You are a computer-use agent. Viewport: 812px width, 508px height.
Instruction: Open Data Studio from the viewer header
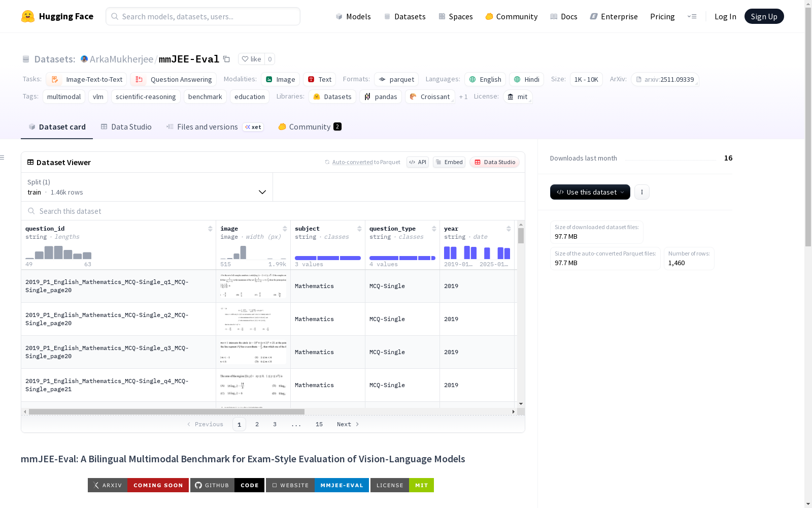pyautogui.click(x=495, y=162)
